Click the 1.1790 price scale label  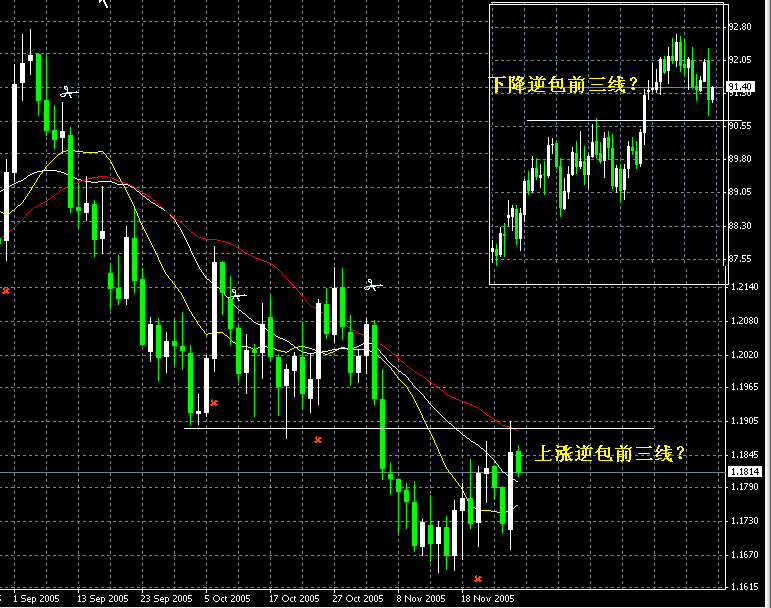[x=744, y=487]
